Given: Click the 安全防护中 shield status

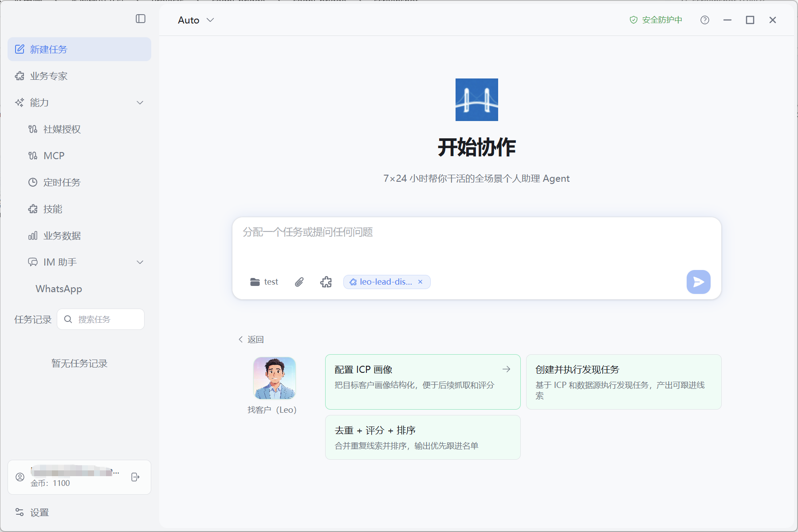Looking at the screenshot, I should tap(656, 20).
